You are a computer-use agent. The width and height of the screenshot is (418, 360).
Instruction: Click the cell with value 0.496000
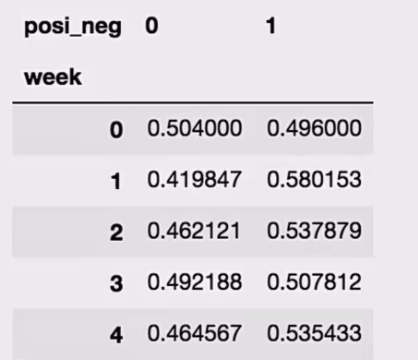point(314,128)
